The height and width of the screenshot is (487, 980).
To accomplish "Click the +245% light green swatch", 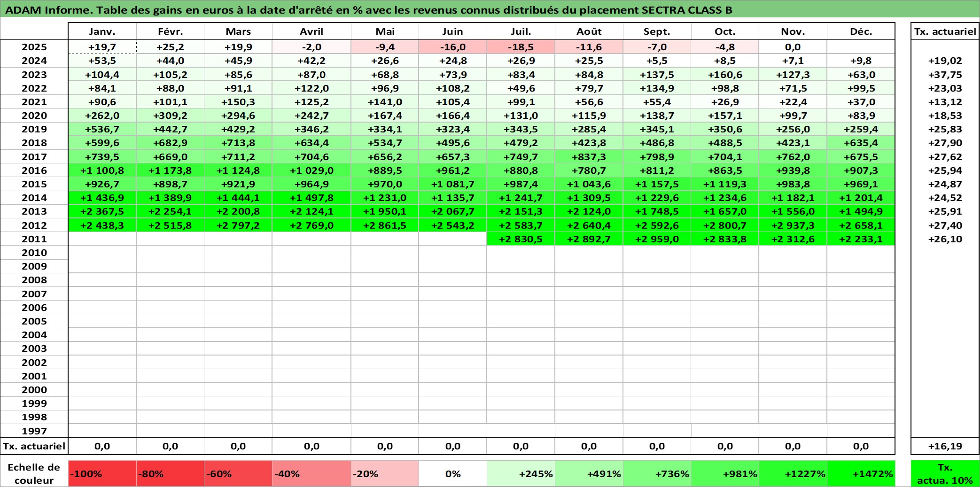I will [521, 473].
